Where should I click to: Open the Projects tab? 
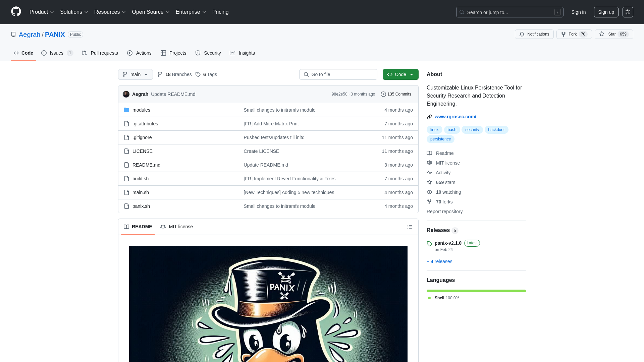point(173,53)
